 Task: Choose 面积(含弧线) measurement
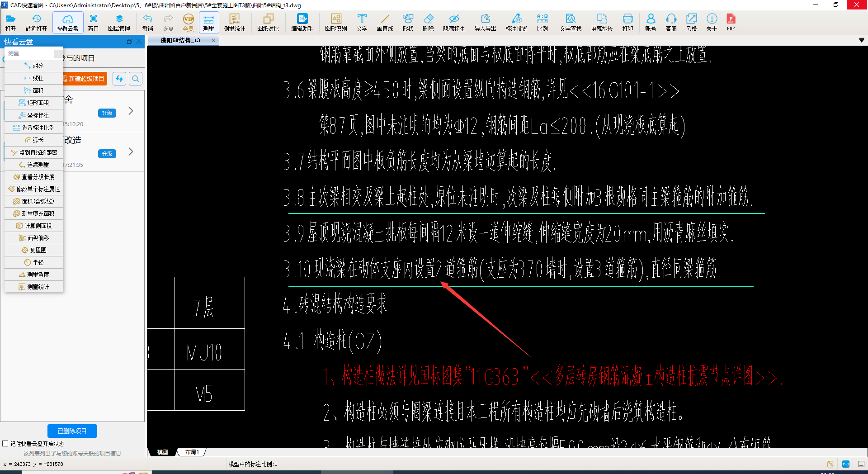[x=34, y=201]
